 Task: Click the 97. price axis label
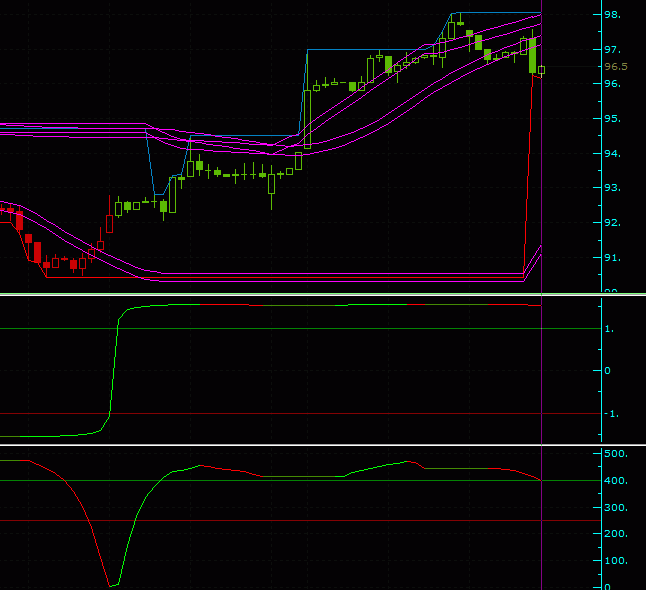click(x=612, y=50)
